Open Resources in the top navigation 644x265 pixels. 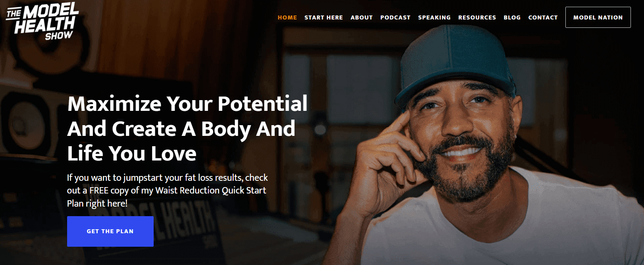click(477, 17)
